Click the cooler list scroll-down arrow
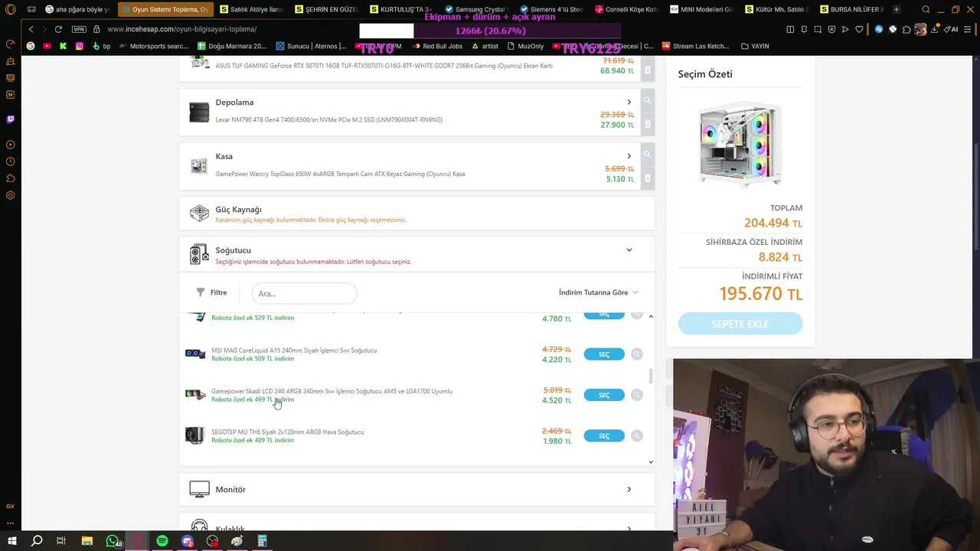The width and height of the screenshot is (980, 551). 651,461
